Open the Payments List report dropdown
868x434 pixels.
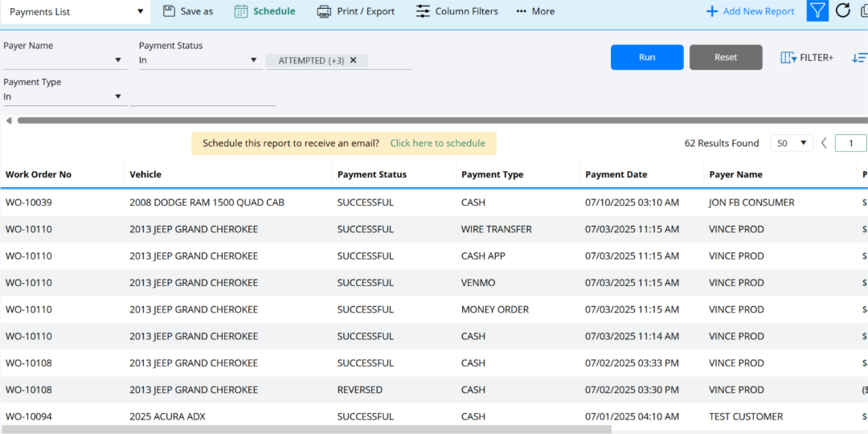tap(76, 11)
